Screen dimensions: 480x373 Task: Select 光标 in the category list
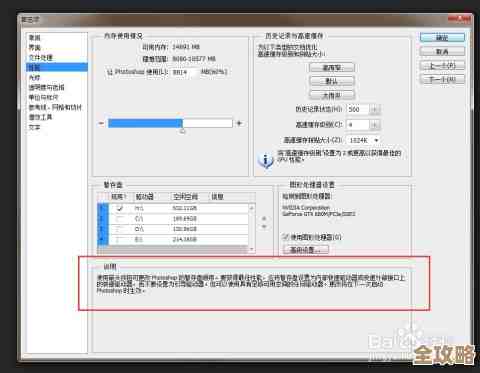coord(35,78)
